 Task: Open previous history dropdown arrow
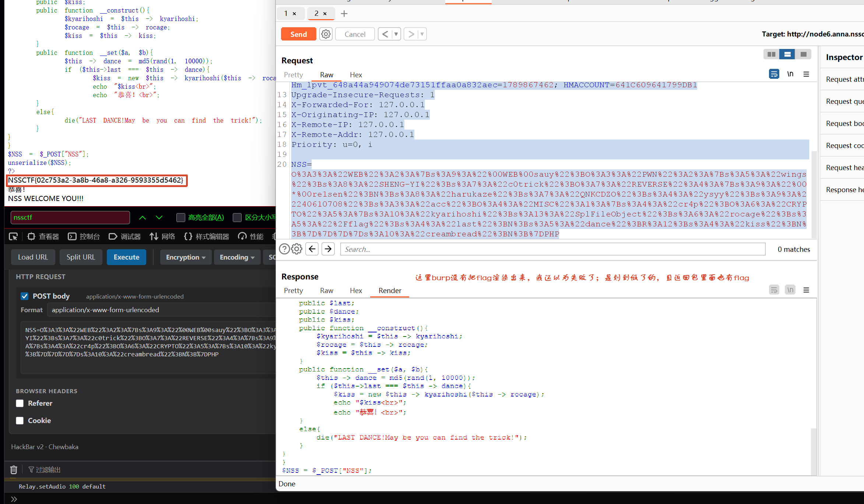point(396,34)
